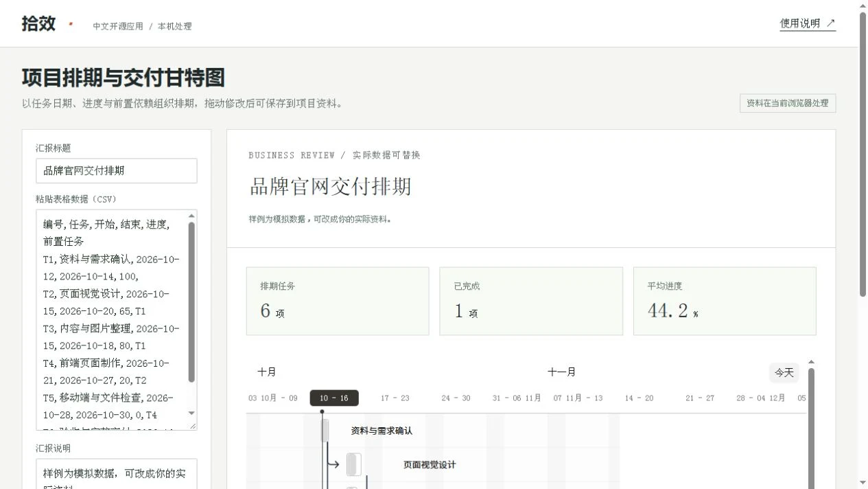868x489 pixels.
Task: Click the page scrollbar up arrow
Action: (x=863, y=5)
